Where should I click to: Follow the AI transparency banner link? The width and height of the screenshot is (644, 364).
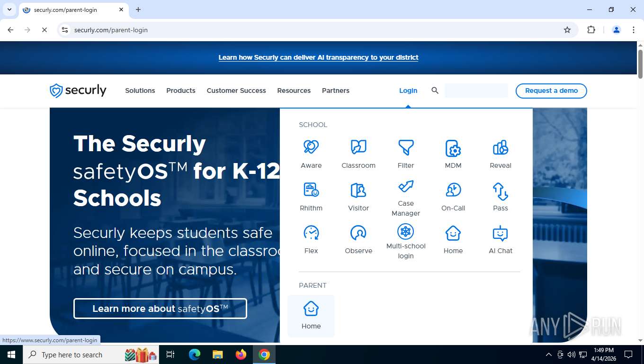pyautogui.click(x=318, y=57)
